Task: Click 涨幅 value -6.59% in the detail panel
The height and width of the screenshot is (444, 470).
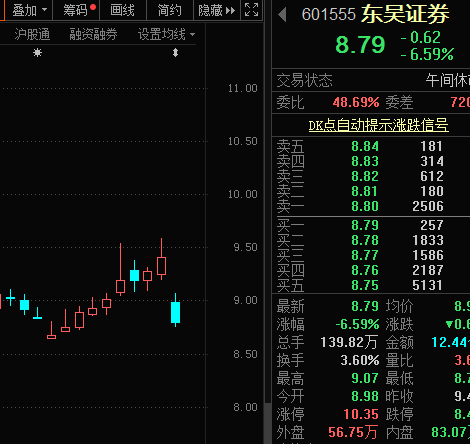Action: pos(357,324)
